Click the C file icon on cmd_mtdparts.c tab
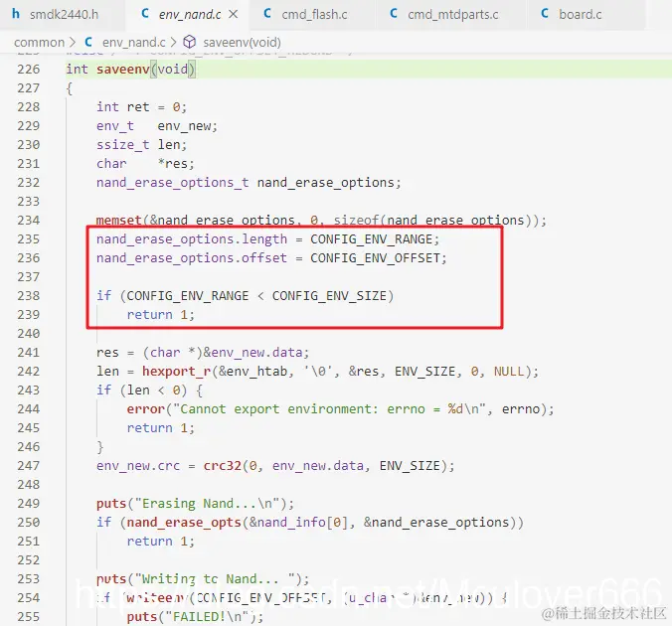 pos(394,14)
